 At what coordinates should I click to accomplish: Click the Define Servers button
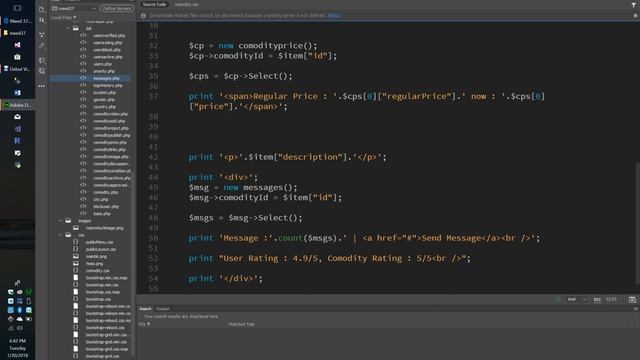point(117,8)
